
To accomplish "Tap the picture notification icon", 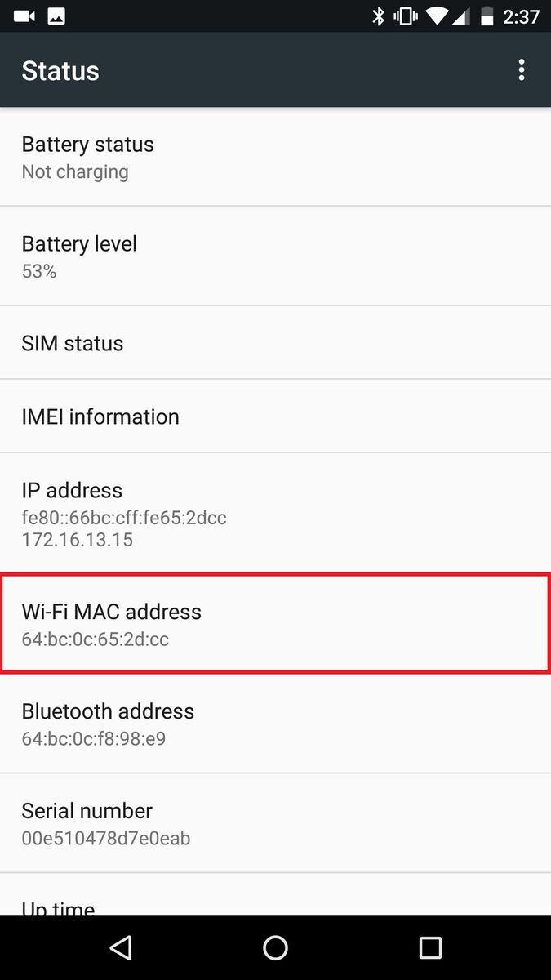I will pos(56,16).
